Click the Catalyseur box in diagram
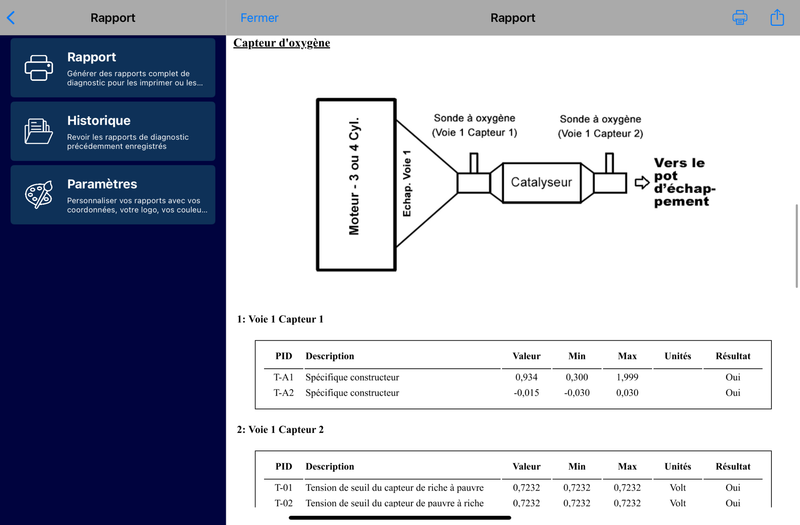Viewport: 800px width, 525px height. 541,183
